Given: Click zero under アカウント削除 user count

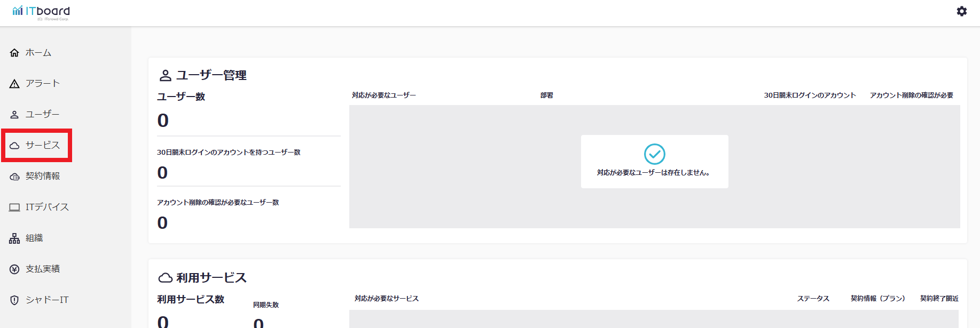Looking at the screenshot, I should [163, 223].
